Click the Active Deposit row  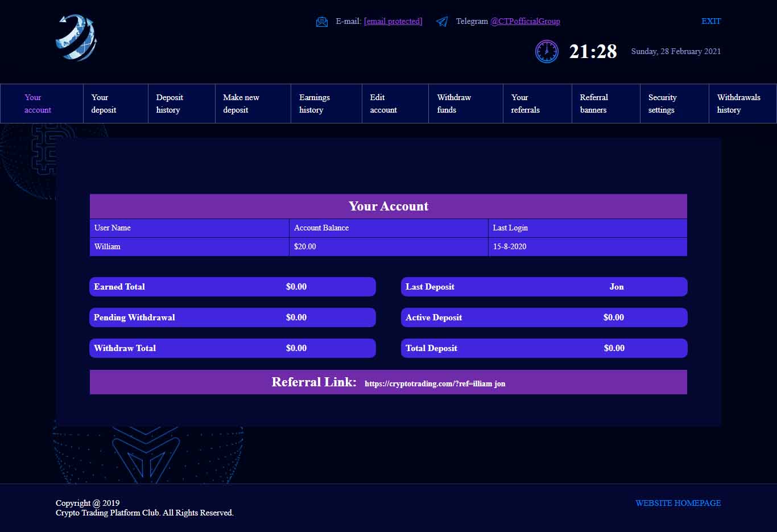click(544, 317)
